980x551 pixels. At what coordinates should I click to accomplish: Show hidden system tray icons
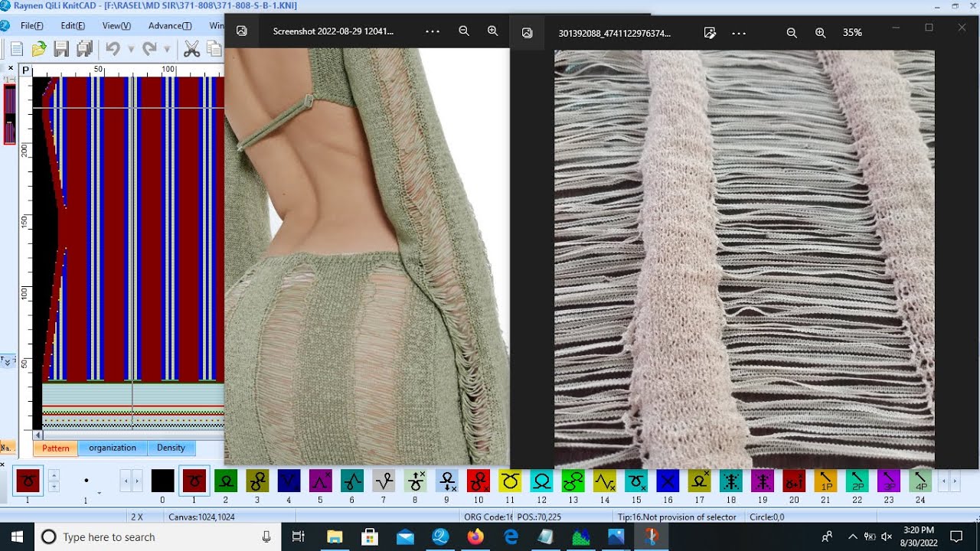(x=852, y=537)
